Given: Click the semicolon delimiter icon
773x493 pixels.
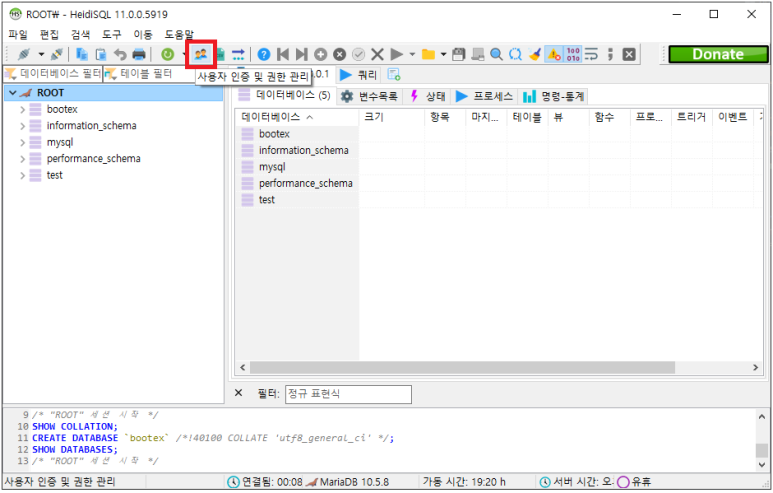Looking at the screenshot, I should coord(610,54).
